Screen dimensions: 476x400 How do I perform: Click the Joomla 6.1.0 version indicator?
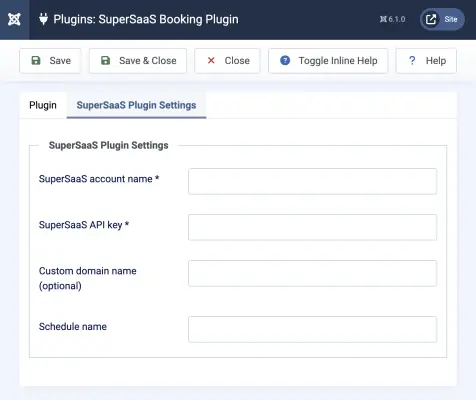pyautogui.click(x=392, y=19)
